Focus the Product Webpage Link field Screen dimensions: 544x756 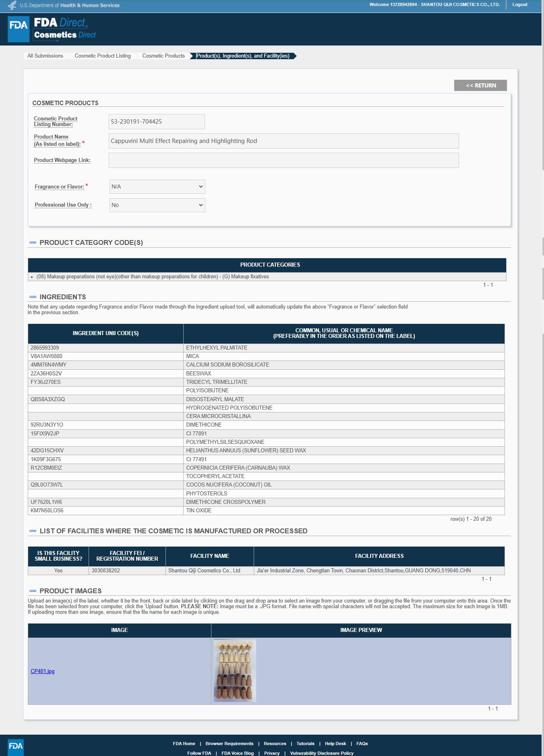click(x=283, y=160)
